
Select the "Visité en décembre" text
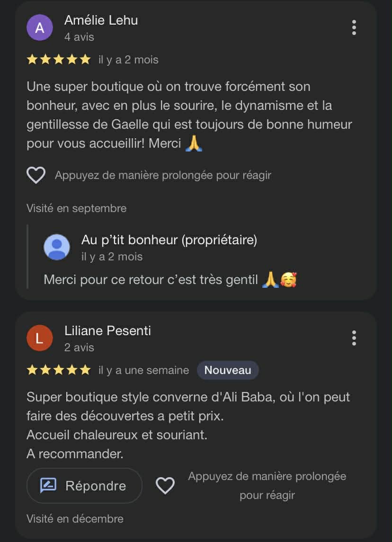(75, 519)
